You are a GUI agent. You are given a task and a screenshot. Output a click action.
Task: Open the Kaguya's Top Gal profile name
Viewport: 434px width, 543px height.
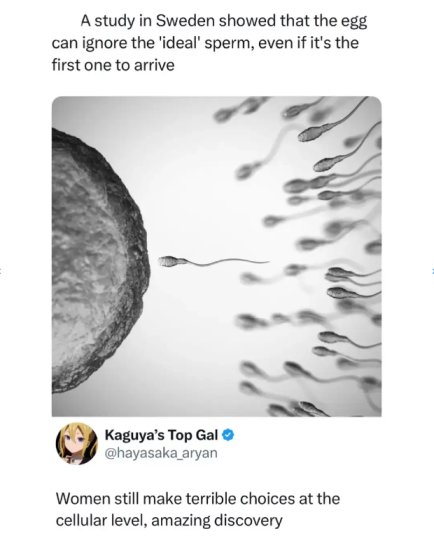tap(161, 435)
